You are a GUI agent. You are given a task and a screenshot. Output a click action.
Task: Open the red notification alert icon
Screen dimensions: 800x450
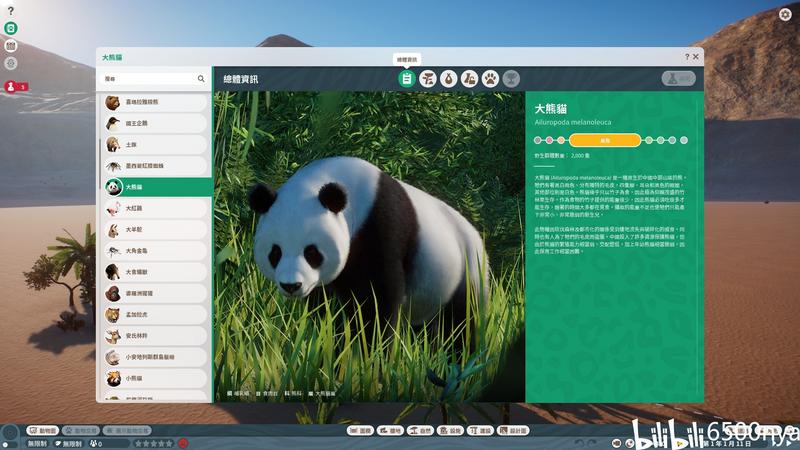(x=11, y=87)
